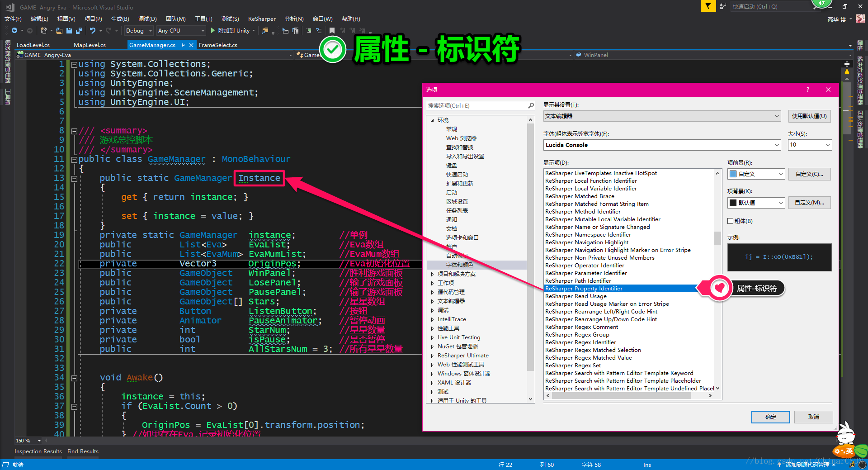Pin the GameManager.cs tab
868x470 pixels.
click(183, 45)
